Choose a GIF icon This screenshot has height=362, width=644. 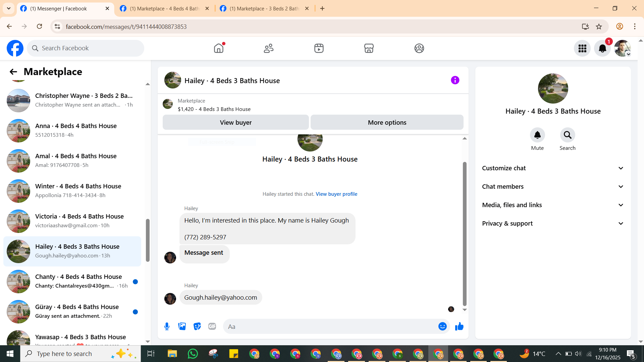coord(212,326)
